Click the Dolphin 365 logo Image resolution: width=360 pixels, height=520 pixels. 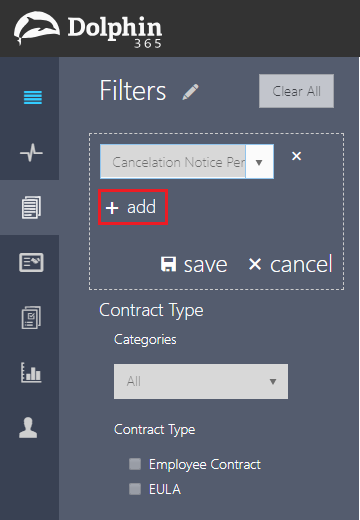pyautogui.click(x=88, y=29)
